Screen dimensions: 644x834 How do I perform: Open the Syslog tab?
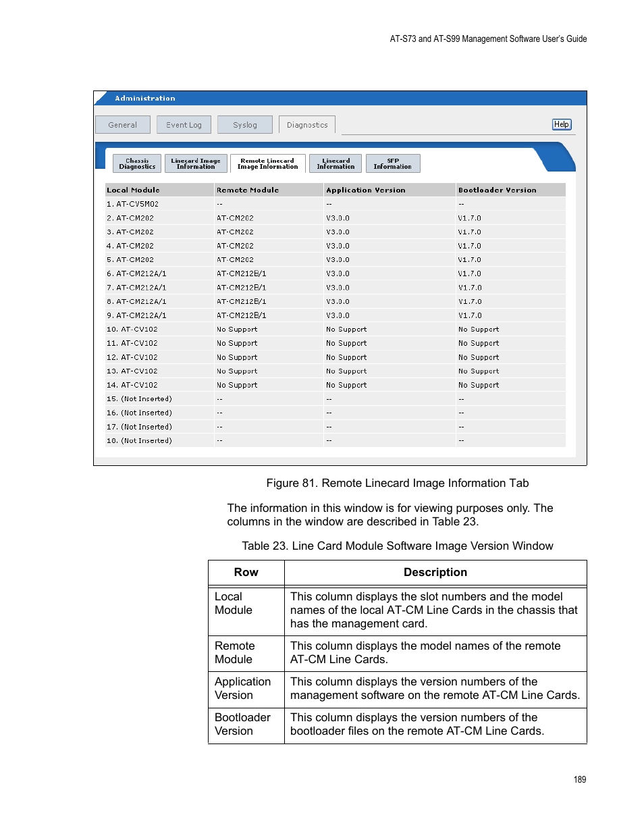coord(245,125)
